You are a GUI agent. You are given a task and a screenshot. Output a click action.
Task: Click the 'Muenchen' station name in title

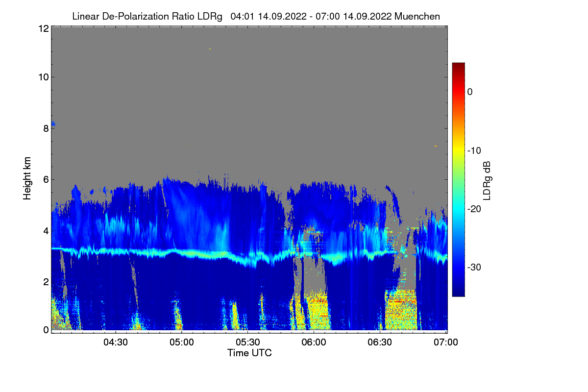tap(416, 16)
